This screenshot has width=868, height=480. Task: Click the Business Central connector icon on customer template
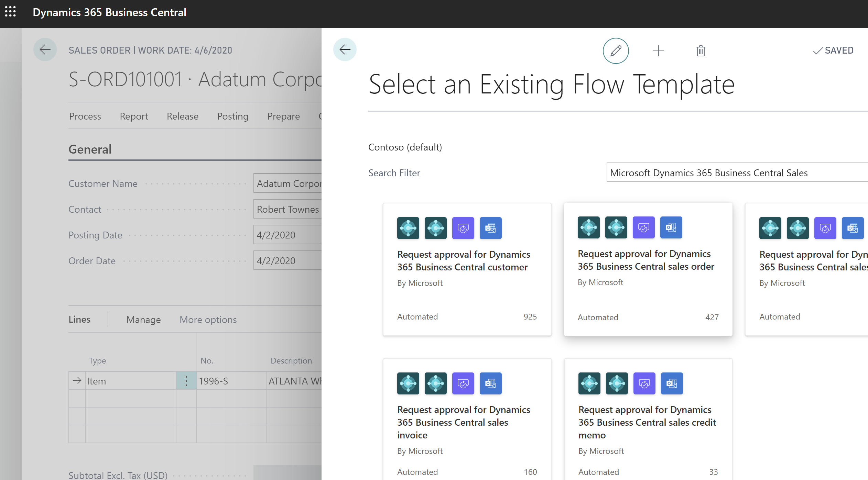tap(408, 228)
